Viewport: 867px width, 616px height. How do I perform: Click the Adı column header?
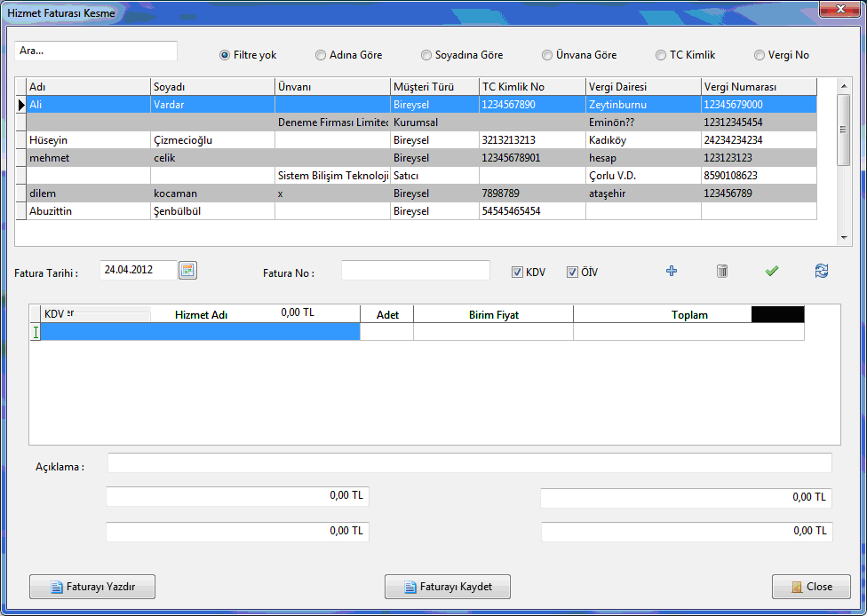pyautogui.click(x=89, y=87)
